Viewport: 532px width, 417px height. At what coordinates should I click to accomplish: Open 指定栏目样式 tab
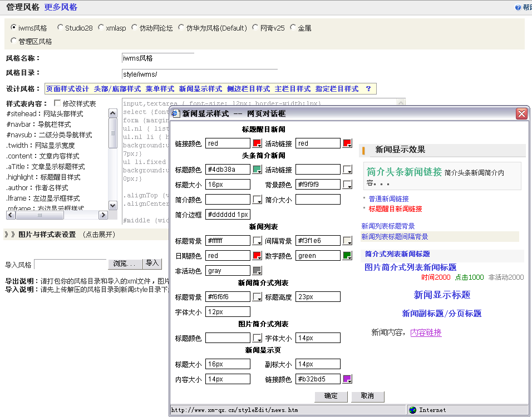tap(337, 89)
